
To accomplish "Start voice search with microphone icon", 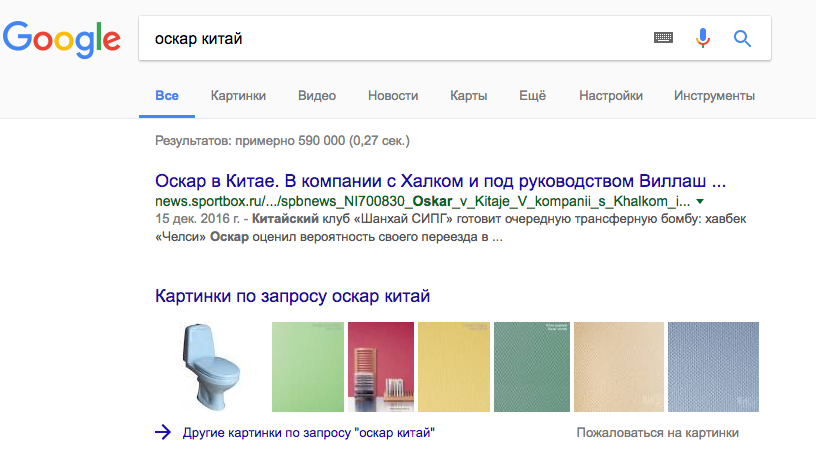I will click(703, 38).
